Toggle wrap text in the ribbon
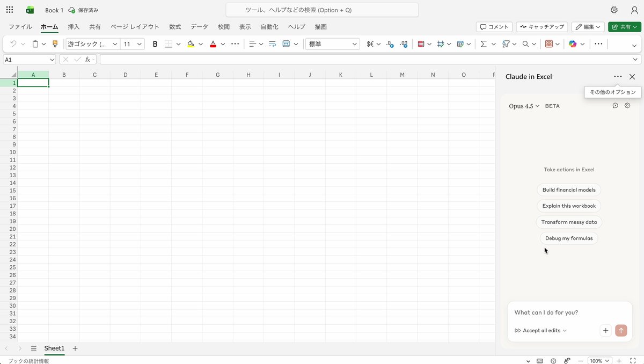 (x=272, y=44)
